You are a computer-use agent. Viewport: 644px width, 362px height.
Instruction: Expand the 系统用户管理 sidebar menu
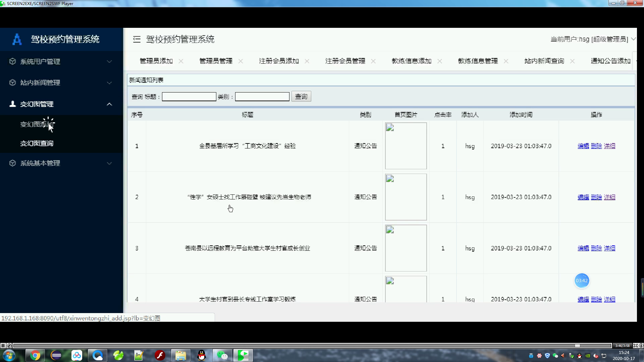[61, 61]
